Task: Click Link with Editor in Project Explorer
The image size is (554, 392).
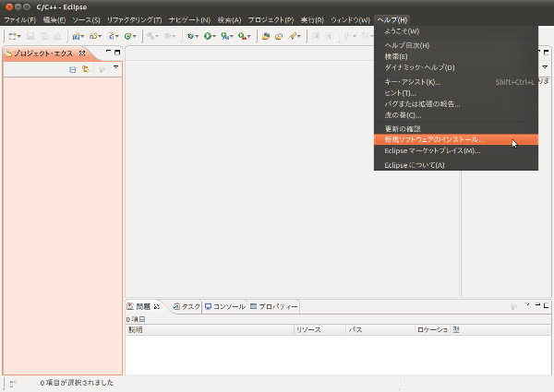Action: pyautogui.click(x=86, y=69)
